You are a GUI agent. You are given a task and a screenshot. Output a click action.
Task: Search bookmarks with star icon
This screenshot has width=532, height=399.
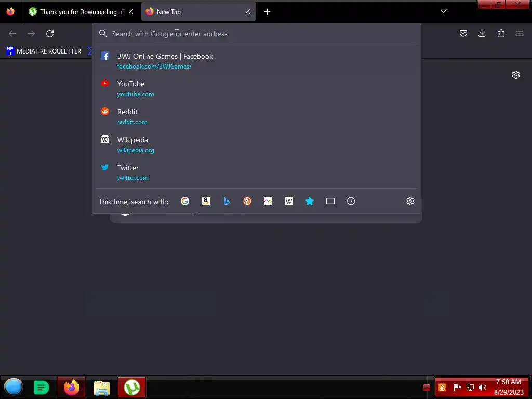[310, 201]
